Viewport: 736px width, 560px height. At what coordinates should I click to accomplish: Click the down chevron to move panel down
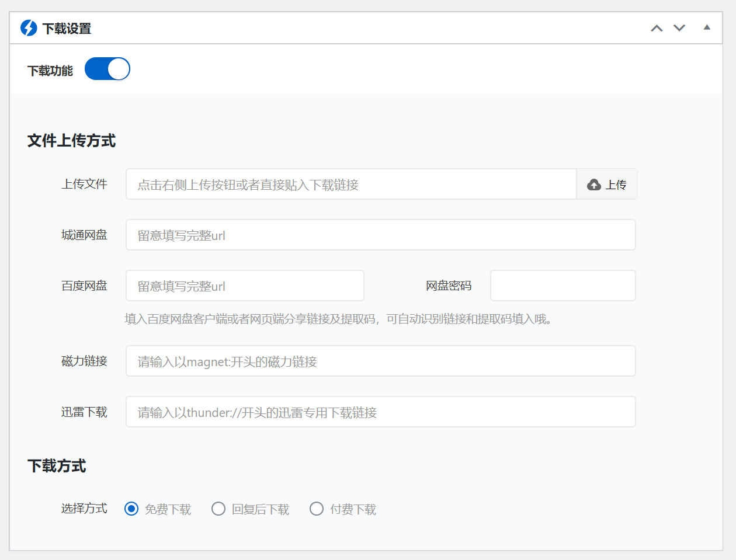(679, 27)
